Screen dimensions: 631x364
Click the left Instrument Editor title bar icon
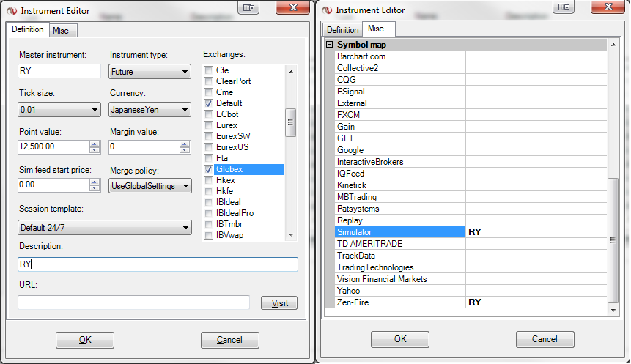click(12, 11)
